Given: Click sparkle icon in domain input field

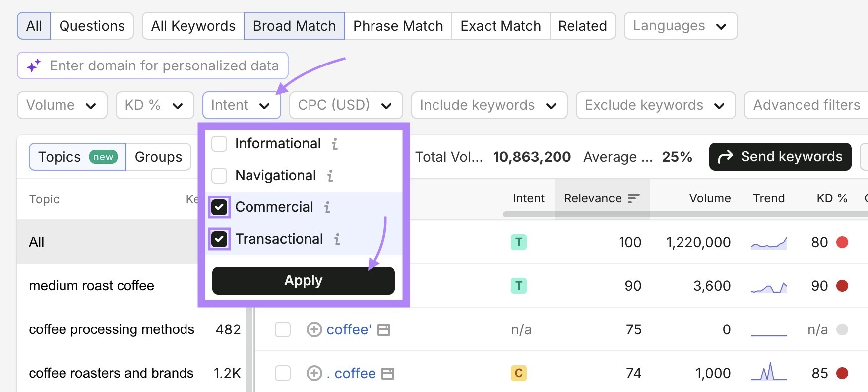Looking at the screenshot, I should tap(34, 66).
